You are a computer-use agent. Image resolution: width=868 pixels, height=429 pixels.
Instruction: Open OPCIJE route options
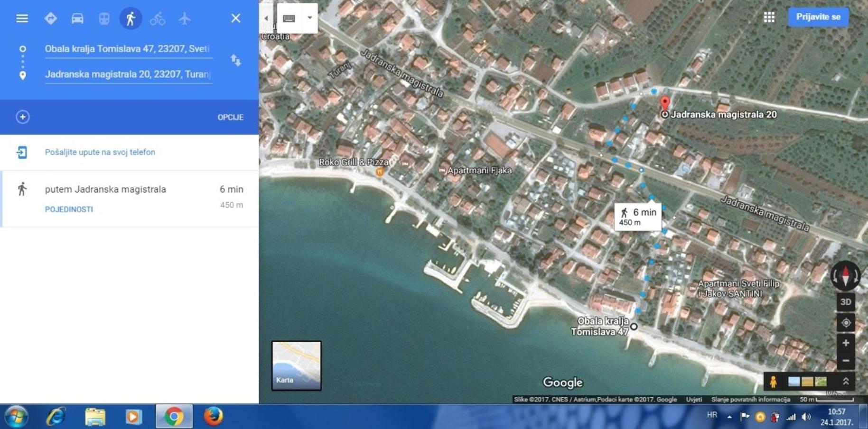click(231, 117)
